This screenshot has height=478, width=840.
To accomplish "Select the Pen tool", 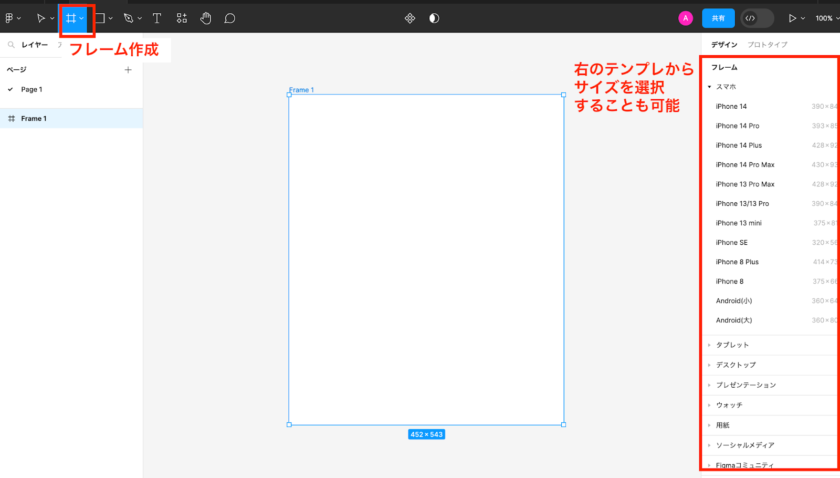I will pyautogui.click(x=128, y=18).
